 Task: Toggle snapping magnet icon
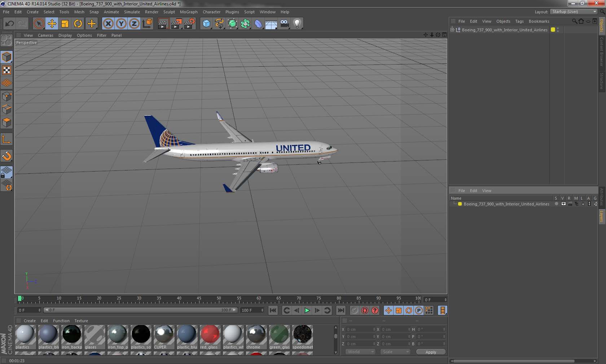point(6,156)
